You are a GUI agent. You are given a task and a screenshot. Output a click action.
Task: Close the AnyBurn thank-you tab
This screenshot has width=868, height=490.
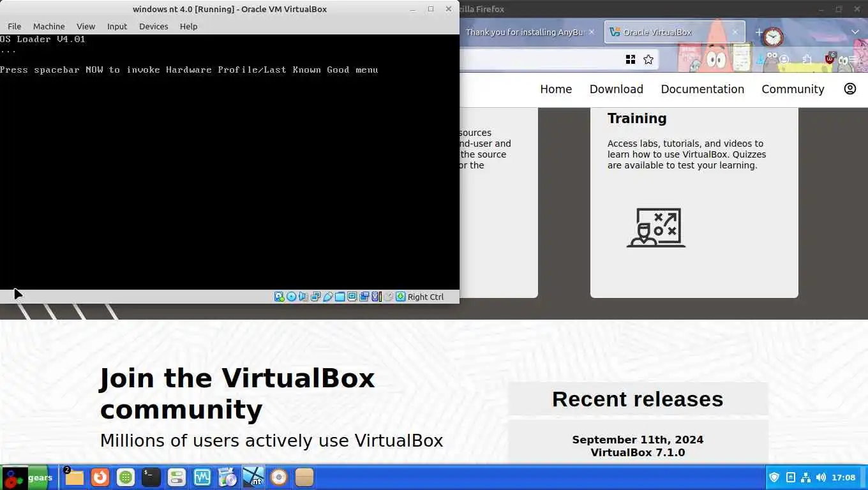[592, 32]
